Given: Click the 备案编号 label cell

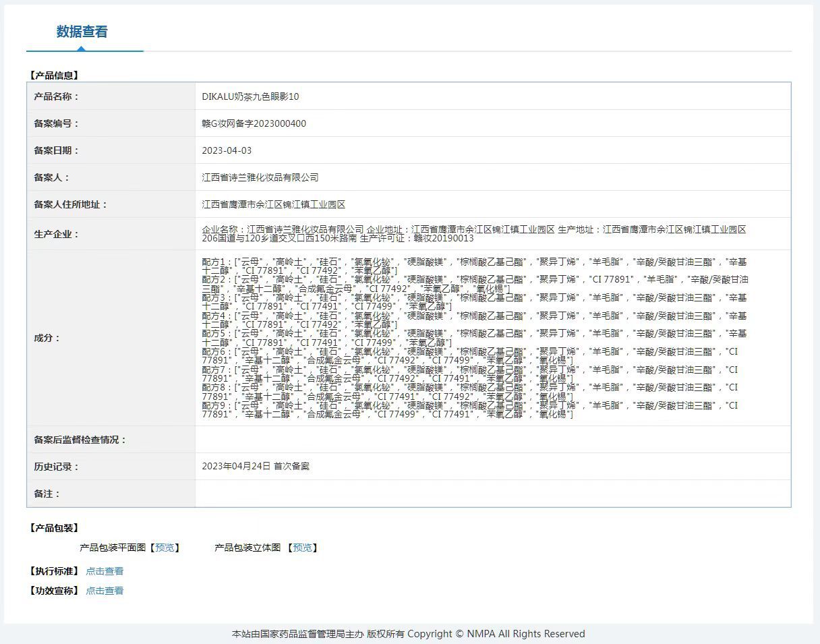Looking at the screenshot, I should point(111,123).
